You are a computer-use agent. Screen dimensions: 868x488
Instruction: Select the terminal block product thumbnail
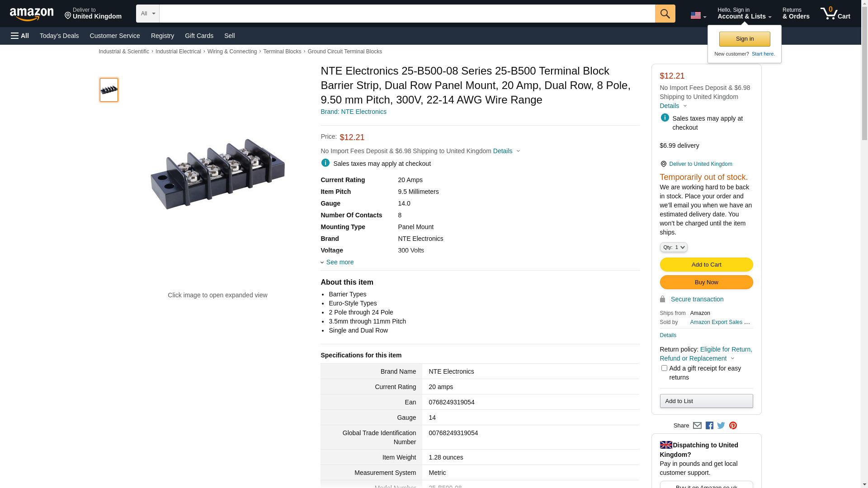pyautogui.click(x=109, y=90)
